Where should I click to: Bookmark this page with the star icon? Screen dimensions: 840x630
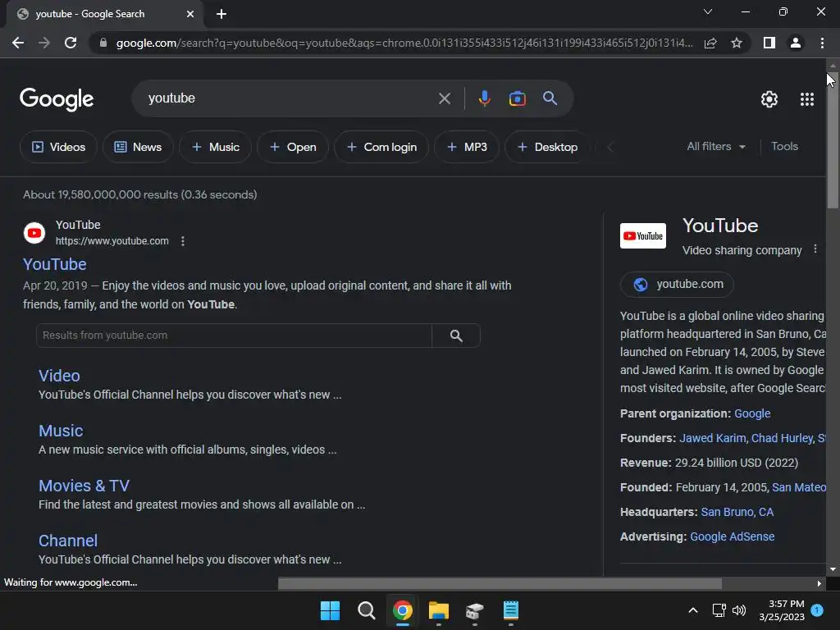[x=737, y=43]
